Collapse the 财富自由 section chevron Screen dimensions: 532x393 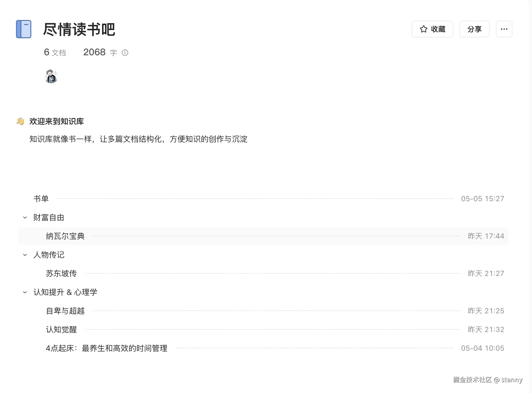[x=25, y=218]
